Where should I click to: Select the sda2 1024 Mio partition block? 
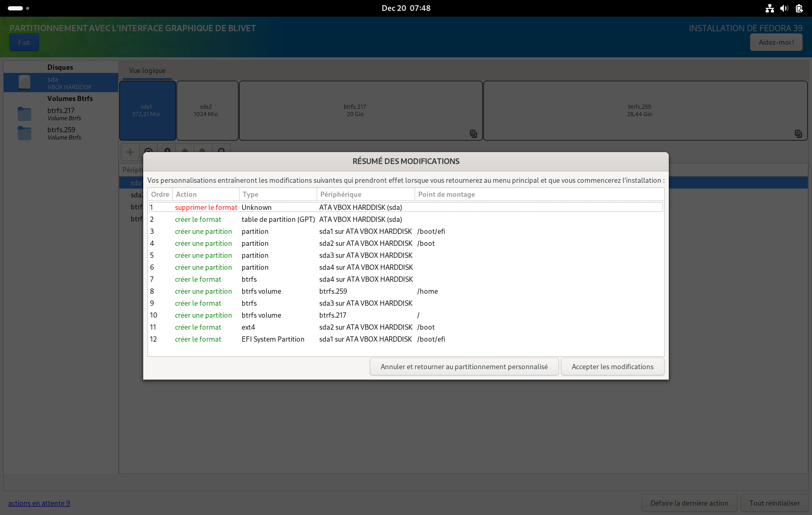[x=207, y=110]
